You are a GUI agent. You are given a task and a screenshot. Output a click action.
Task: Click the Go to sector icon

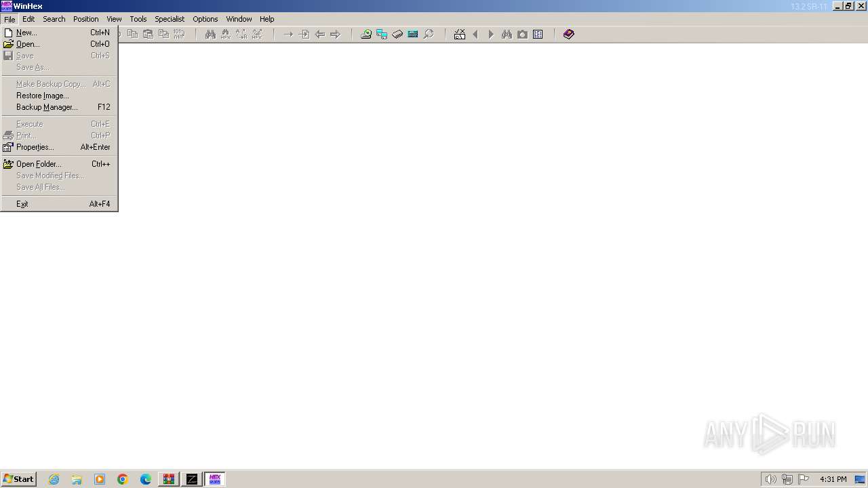coord(304,34)
